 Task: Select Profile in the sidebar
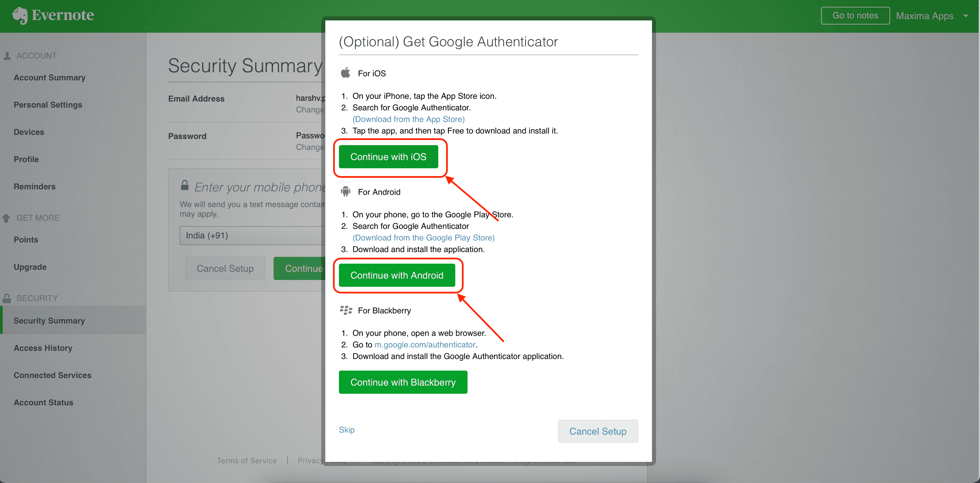[x=26, y=159]
